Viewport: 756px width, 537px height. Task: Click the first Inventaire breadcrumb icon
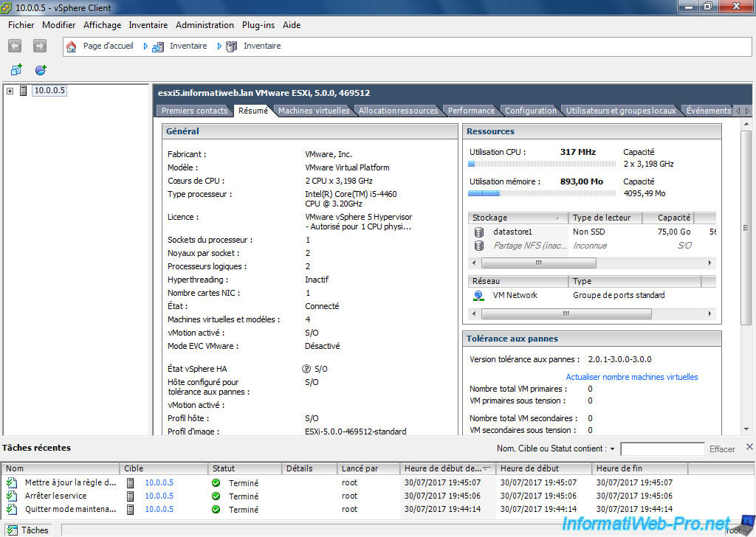coord(158,46)
